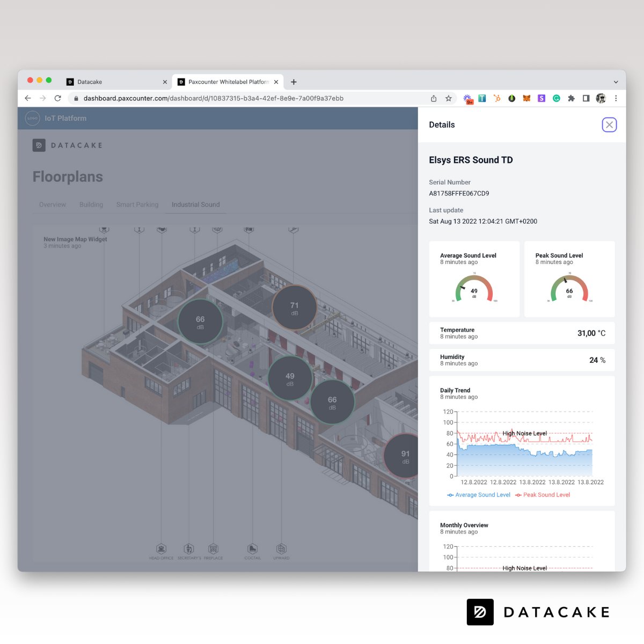Open the green download-arrow extension
The width and height of the screenshot is (644, 644).
pos(512,98)
